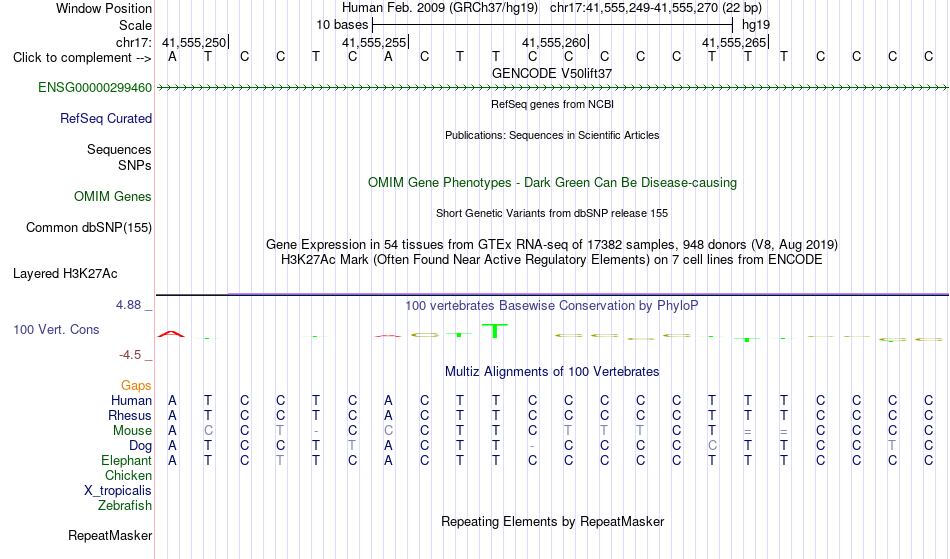Open the RefSeq Curated track label
Viewport: 950px width, 559px height.
105,119
